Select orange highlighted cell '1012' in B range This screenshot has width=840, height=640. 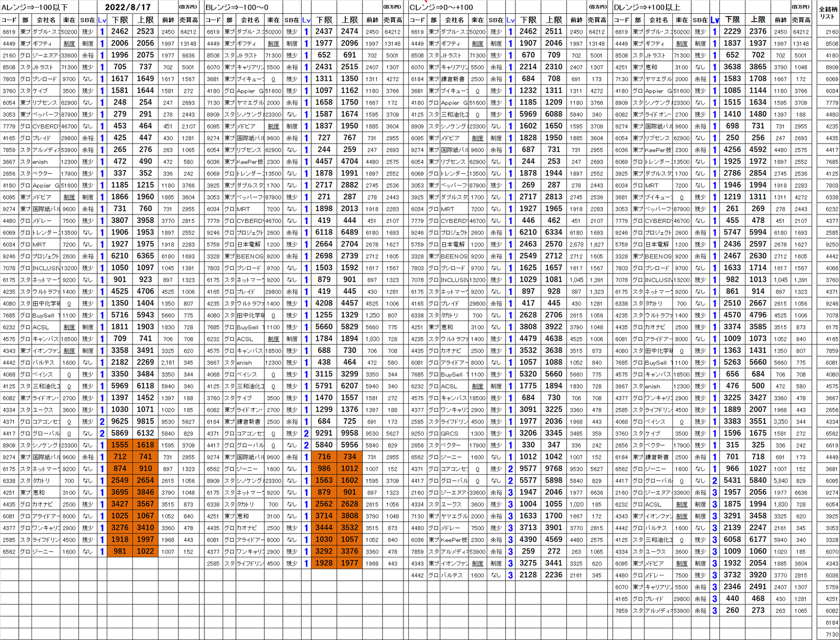(x=350, y=468)
